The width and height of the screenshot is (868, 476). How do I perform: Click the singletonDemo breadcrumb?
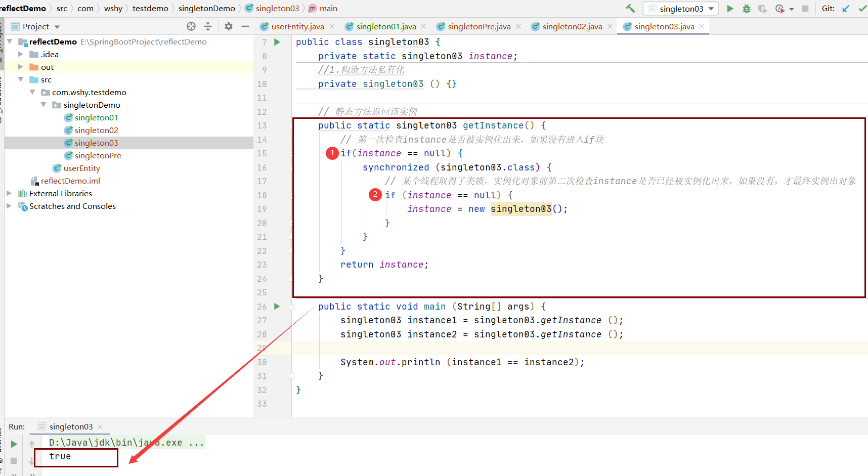(207, 9)
